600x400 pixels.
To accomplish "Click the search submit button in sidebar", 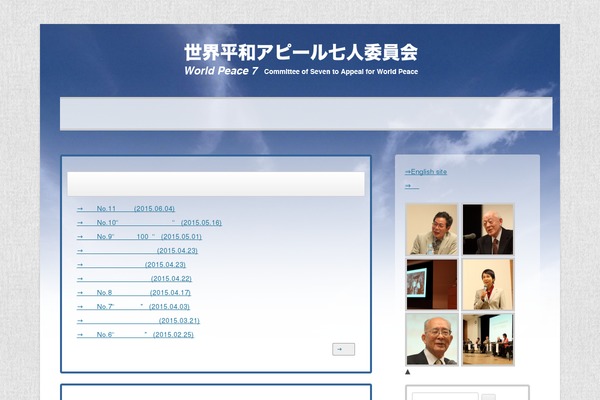I will (x=488, y=397).
